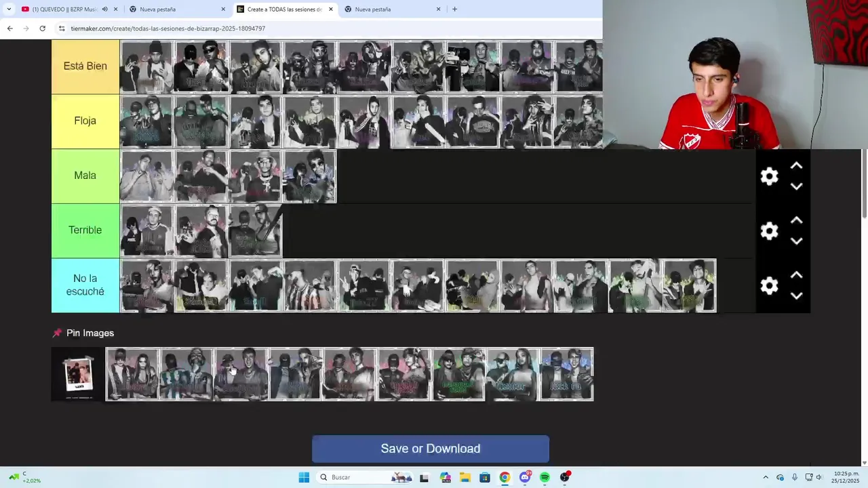868x488 pixels.
Task: Click the page vertical scrollbar
Action: (865, 183)
